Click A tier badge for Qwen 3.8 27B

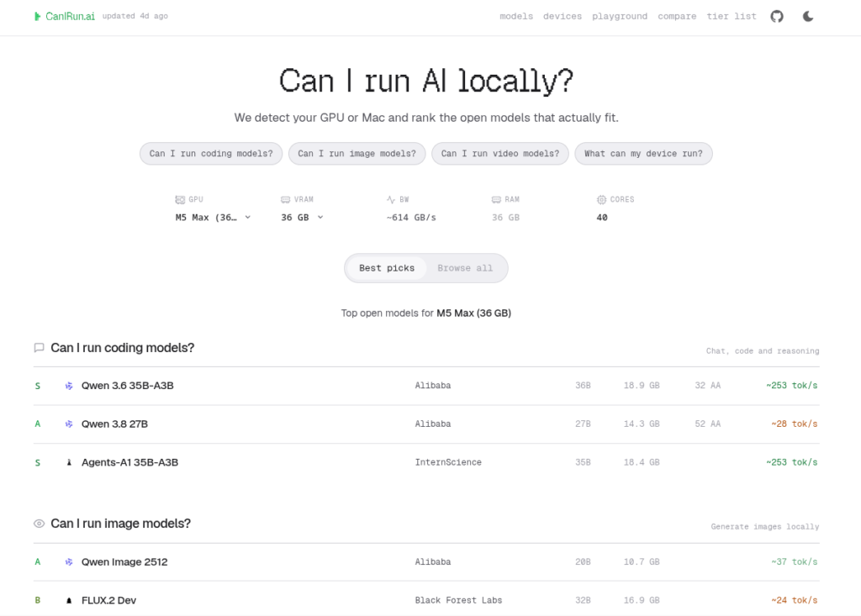pyautogui.click(x=37, y=424)
